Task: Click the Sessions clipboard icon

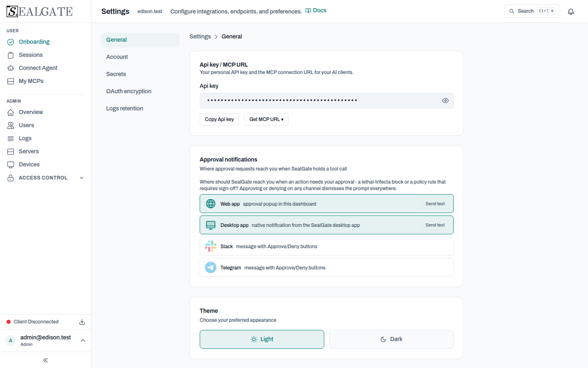Action: pos(11,55)
